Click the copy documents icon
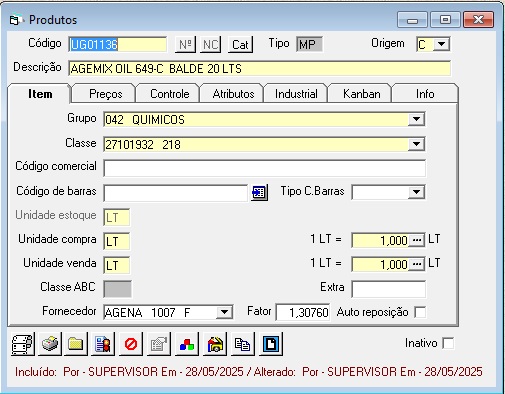505x394 pixels. (242, 344)
